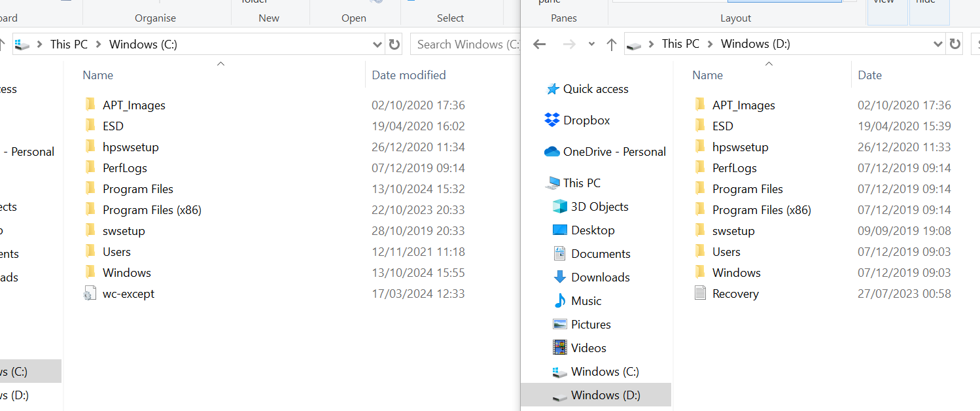
Task: Go back using the left arrow button
Action: point(539,44)
